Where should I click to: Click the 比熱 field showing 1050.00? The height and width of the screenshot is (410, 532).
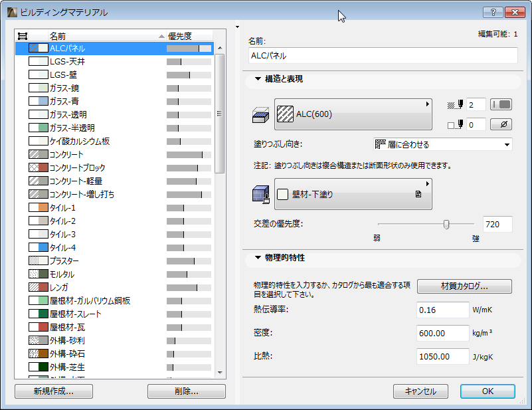click(x=443, y=357)
